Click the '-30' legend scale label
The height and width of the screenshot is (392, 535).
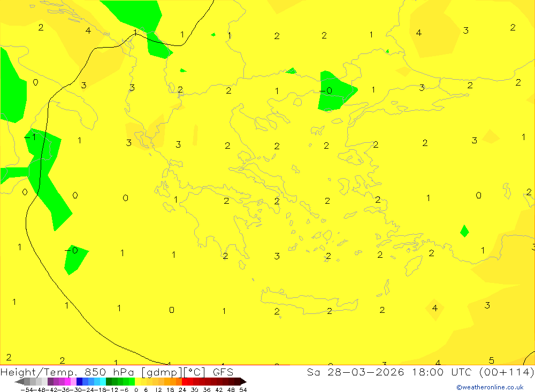tap(76, 390)
